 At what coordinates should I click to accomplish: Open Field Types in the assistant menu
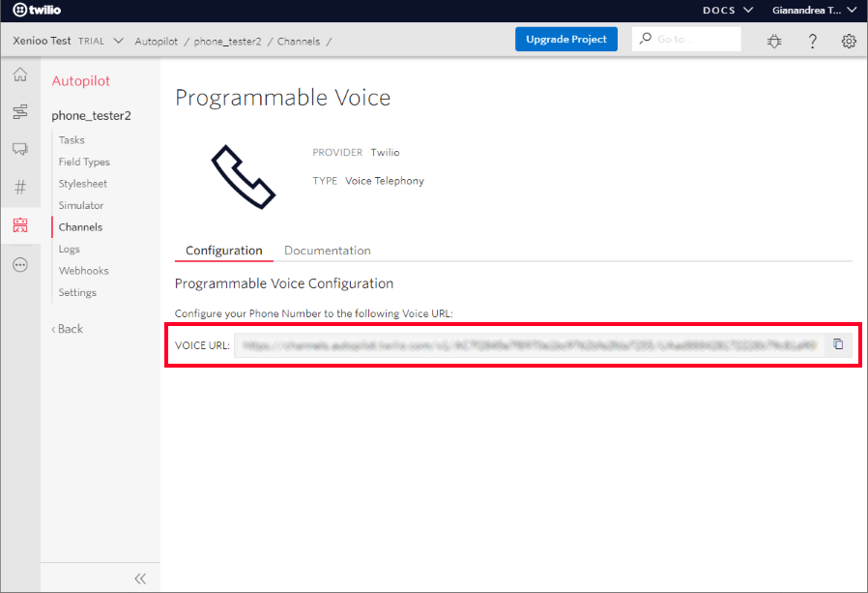coord(84,162)
